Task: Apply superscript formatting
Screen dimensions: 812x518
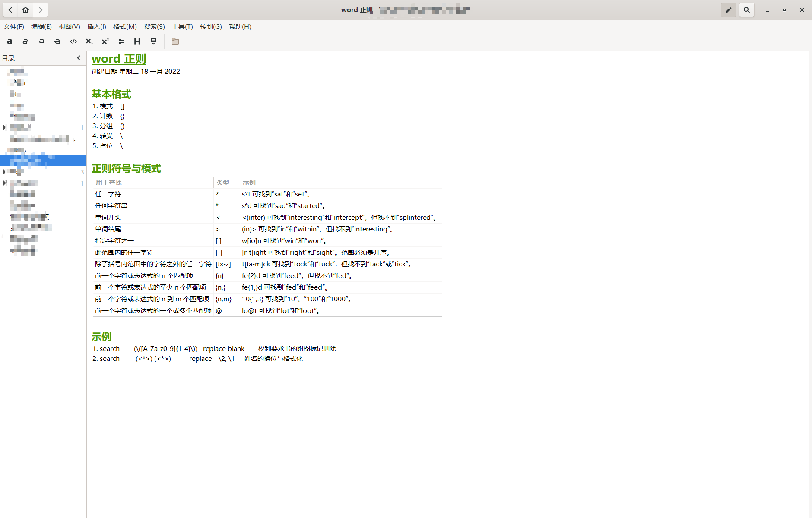Action: [105, 41]
